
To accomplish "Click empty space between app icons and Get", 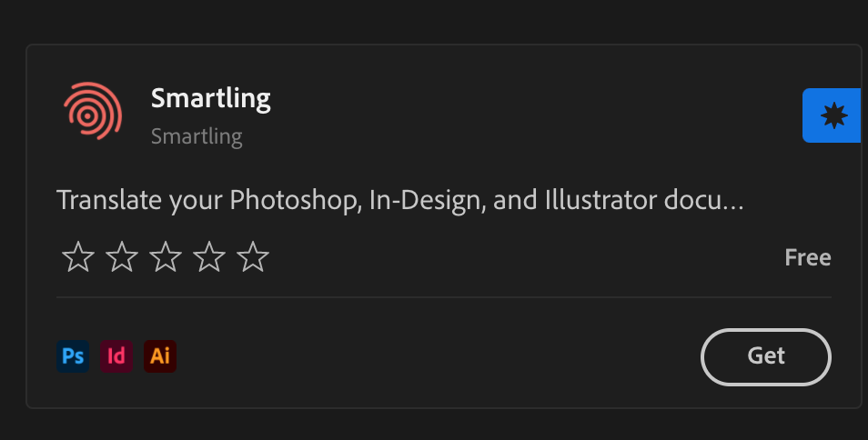I will coord(437,355).
